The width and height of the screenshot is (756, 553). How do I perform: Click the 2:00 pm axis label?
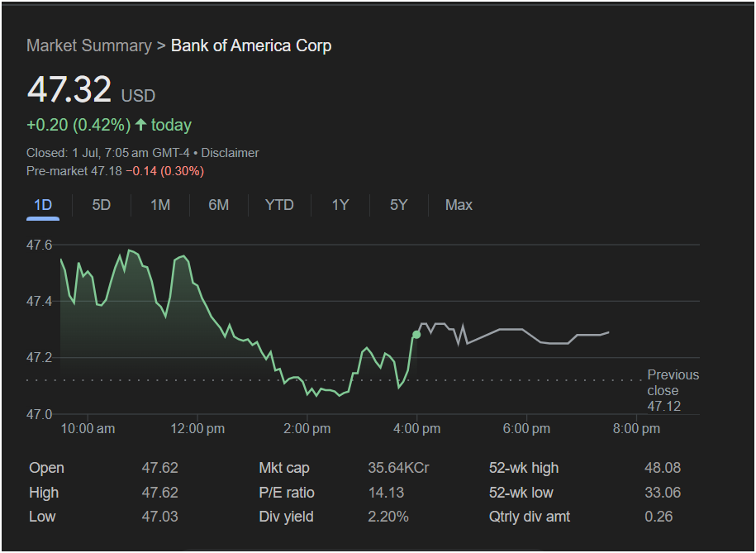point(307,428)
